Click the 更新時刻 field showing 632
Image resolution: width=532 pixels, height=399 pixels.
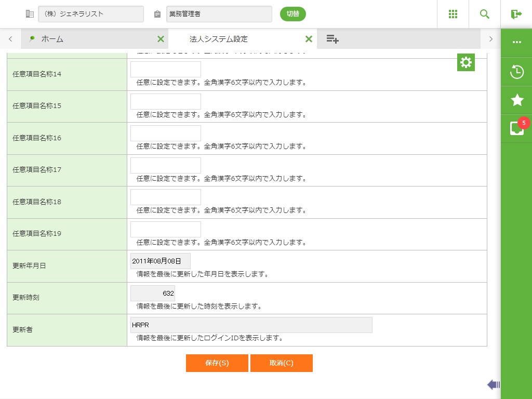tap(153, 293)
